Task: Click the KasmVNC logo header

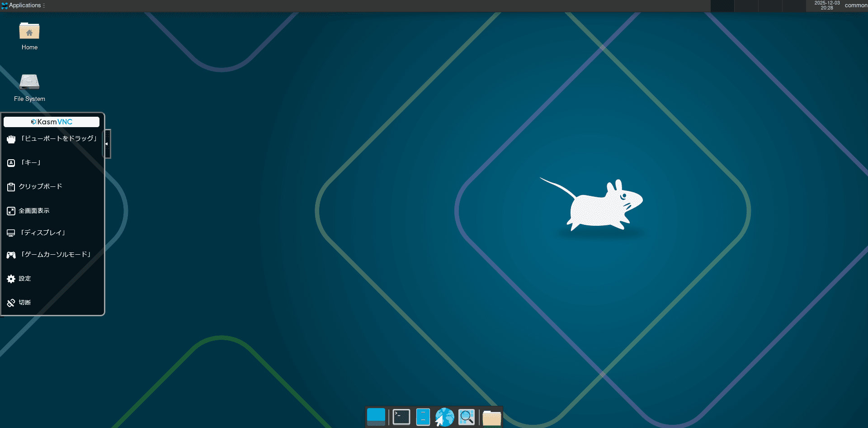Action: (x=52, y=122)
